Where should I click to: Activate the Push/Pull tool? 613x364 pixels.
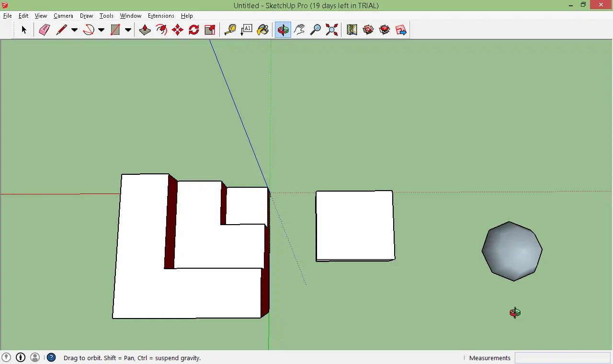(x=145, y=30)
